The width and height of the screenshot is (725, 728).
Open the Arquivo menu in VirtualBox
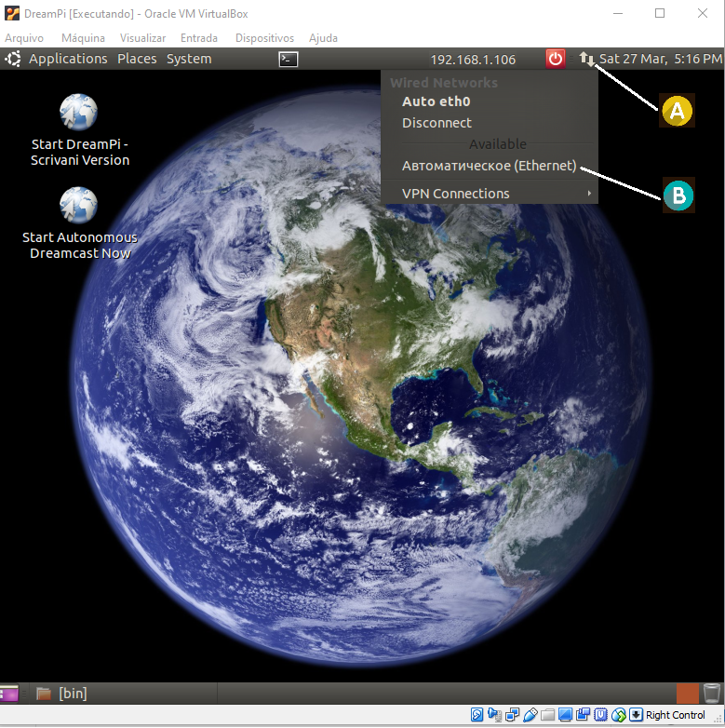click(24, 38)
